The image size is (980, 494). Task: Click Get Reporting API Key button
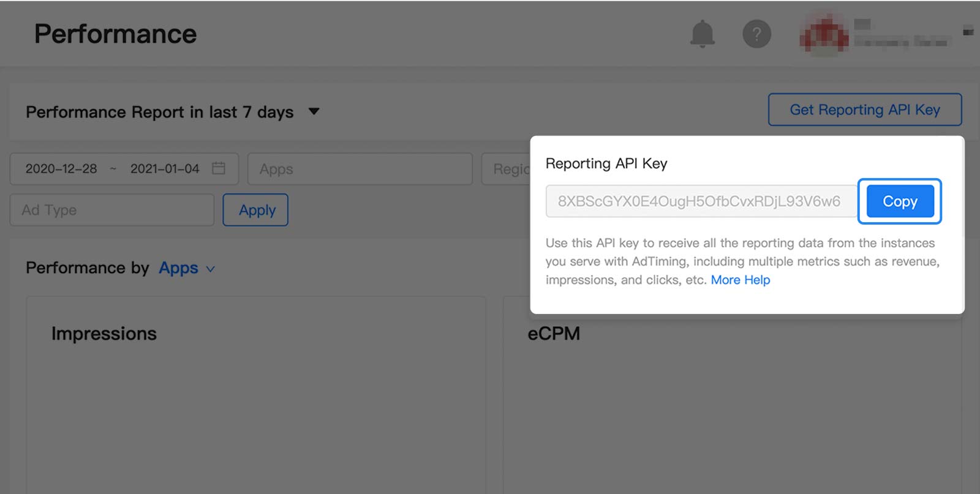coord(865,110)
